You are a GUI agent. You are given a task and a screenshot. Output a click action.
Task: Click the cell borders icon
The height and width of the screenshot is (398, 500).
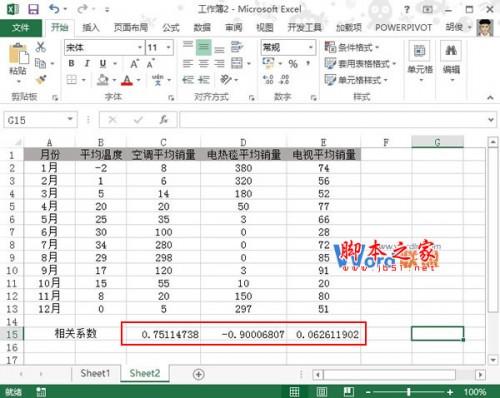(x=72, y=80)
